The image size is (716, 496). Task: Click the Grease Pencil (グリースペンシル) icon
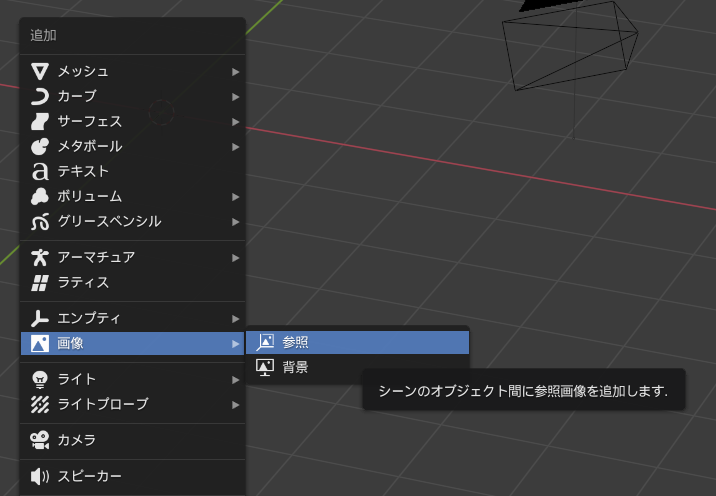click(40, 222)
